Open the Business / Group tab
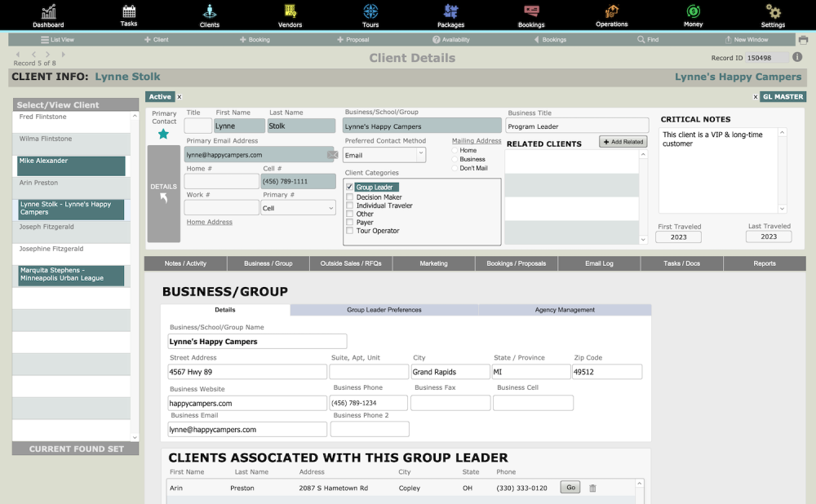Image resolution: width=816 pixels, height=504 pixels. point(268,263)
